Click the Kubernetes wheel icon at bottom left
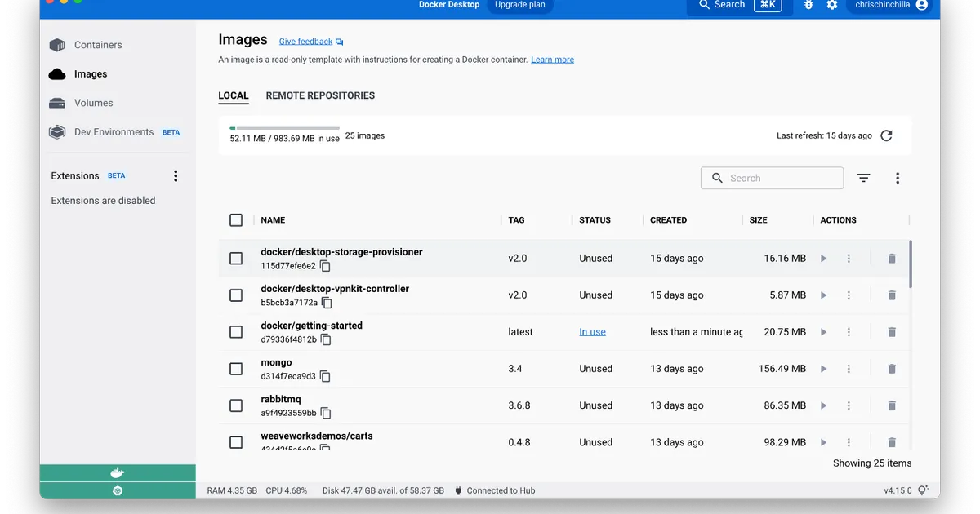This screenshot has width=980, height=514. 118,490
